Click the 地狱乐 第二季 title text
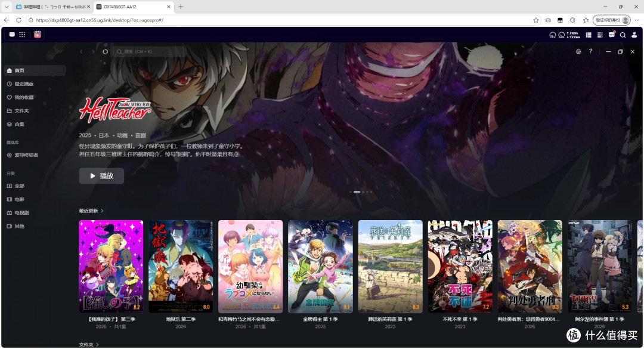Image resolution: width=644 pixels, height=349 pixels. click(x=181, y=319)
